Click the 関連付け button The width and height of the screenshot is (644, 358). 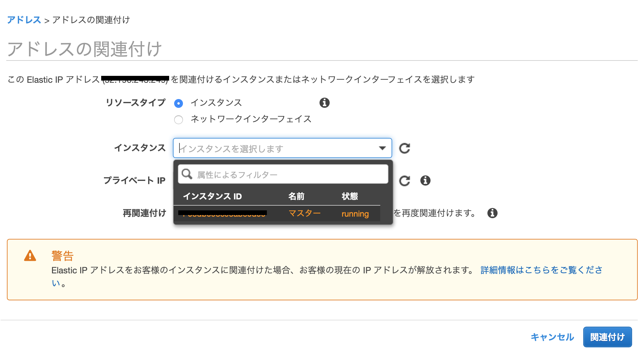(607, 337)
